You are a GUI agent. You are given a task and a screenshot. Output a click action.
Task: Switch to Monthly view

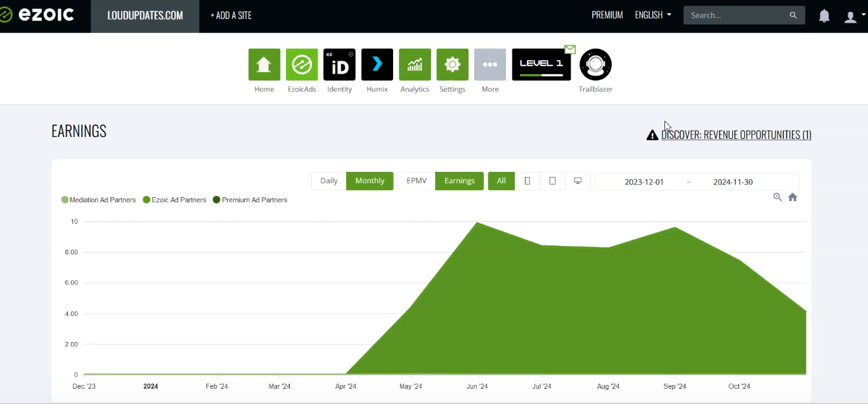pos(370,181)
